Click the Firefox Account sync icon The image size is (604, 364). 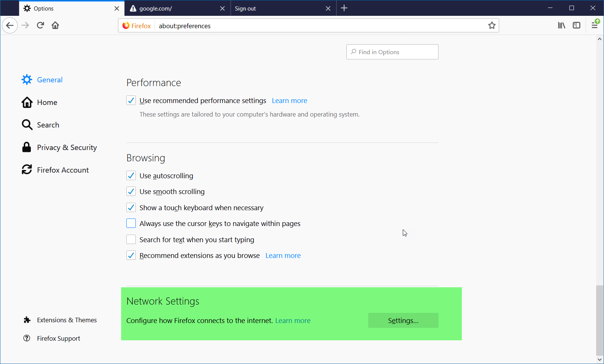pos(27,170)
